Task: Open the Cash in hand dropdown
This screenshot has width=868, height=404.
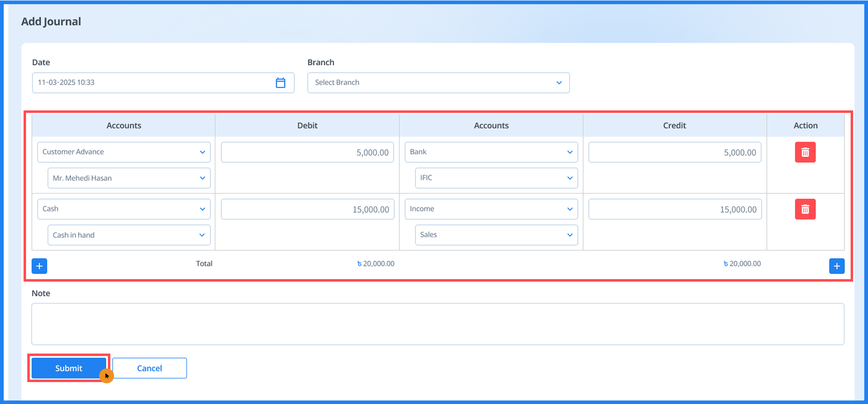Action: click(129, 235)
